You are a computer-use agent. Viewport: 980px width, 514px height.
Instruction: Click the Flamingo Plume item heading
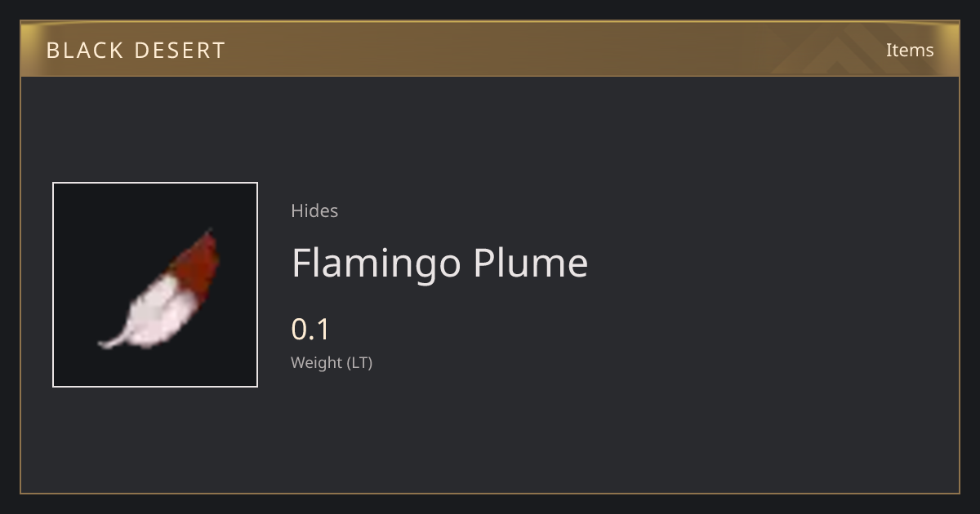pos(440,264)
